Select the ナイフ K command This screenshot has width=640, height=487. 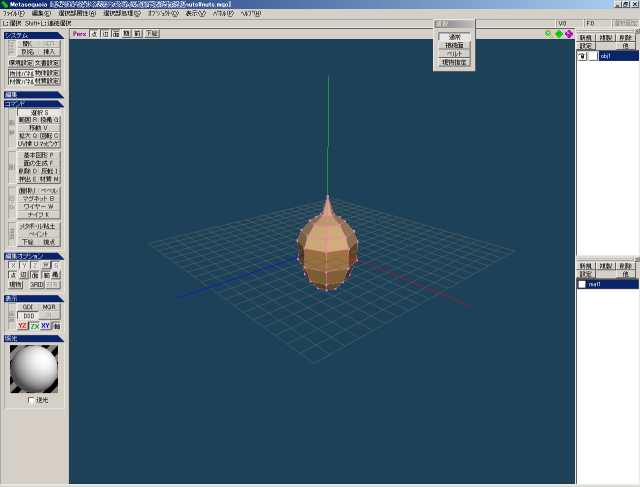pyautogui.click(x=39, y=214)
